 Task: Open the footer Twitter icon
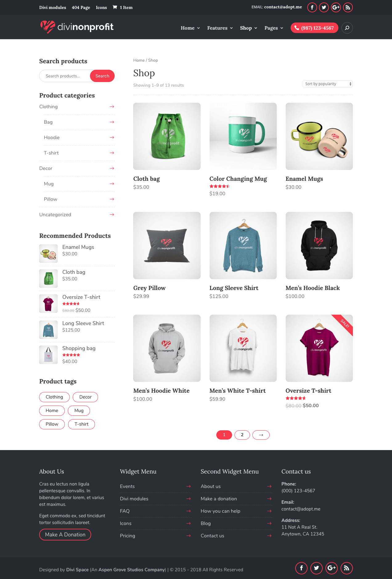[x=316, y=568]
